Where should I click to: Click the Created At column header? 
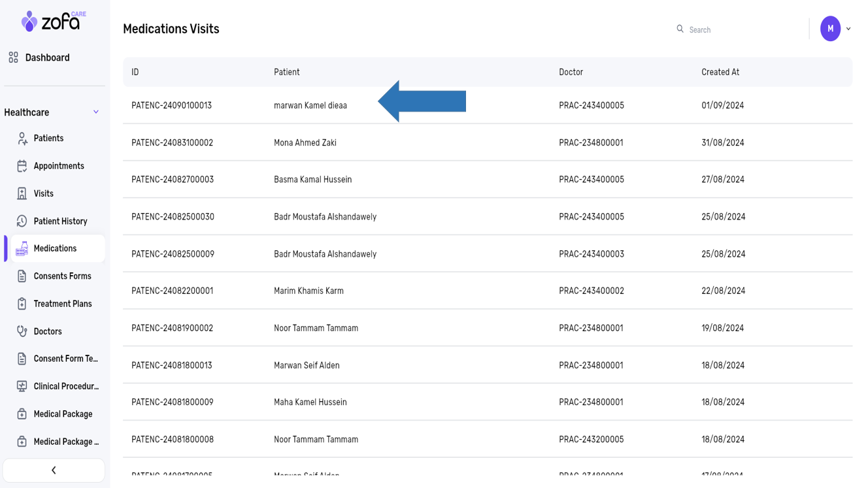720,73
